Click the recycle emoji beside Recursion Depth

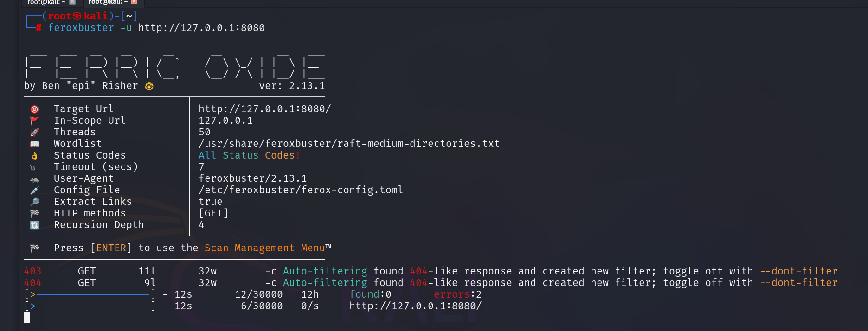(34, 225)
